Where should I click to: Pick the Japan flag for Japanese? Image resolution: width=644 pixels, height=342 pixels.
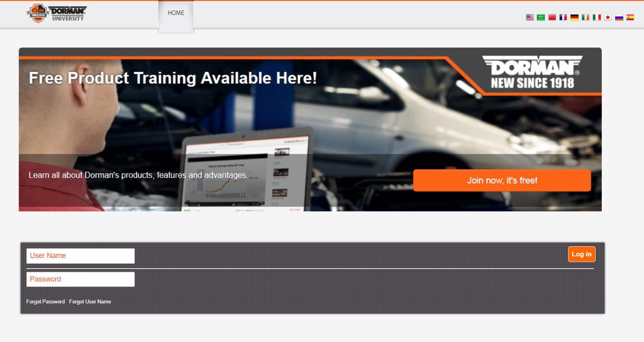click(608, 17)
